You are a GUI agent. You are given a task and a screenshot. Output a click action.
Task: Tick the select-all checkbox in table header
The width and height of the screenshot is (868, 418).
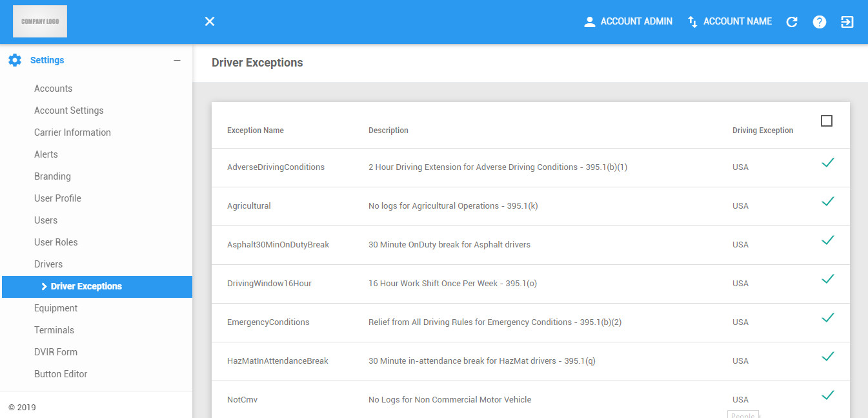coord(827,121)
